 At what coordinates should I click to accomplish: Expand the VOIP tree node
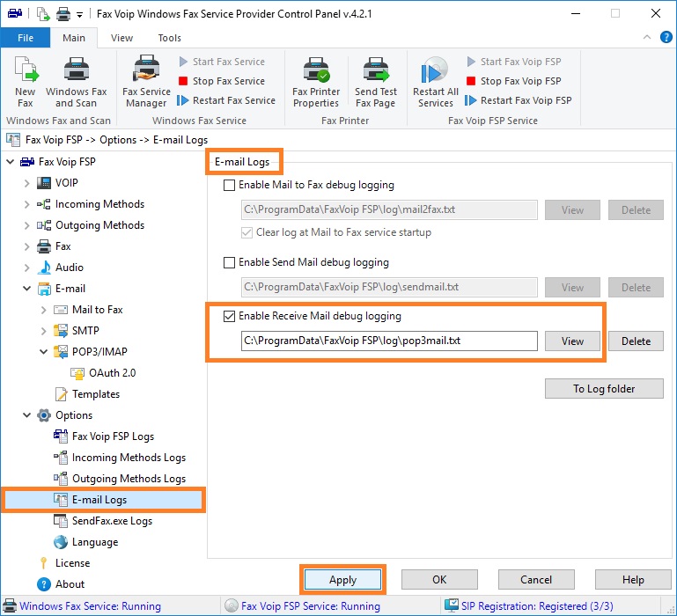click(26, 183)
